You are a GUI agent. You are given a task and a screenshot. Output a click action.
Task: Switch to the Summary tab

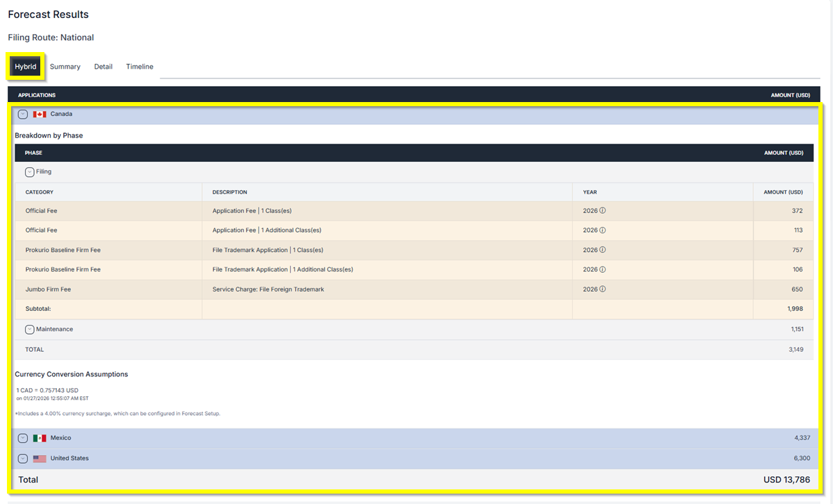coord(65,66)
